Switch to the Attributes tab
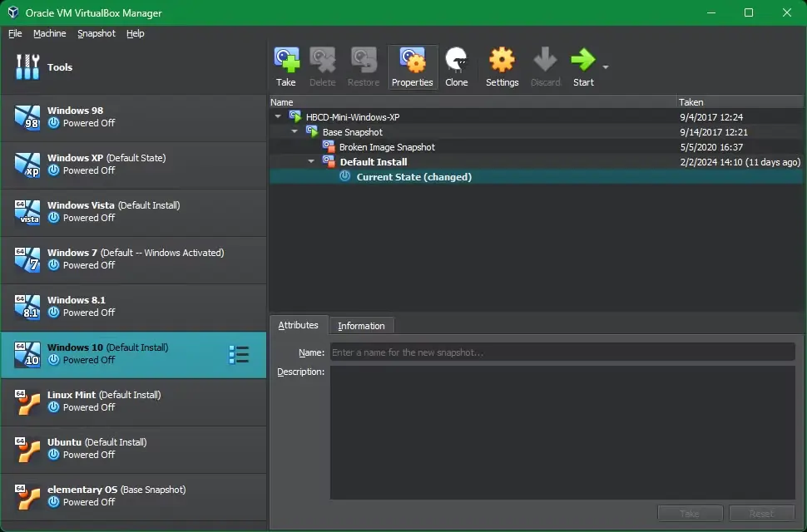807x532 pixels. pyautogui.click(x=298, y=325)
